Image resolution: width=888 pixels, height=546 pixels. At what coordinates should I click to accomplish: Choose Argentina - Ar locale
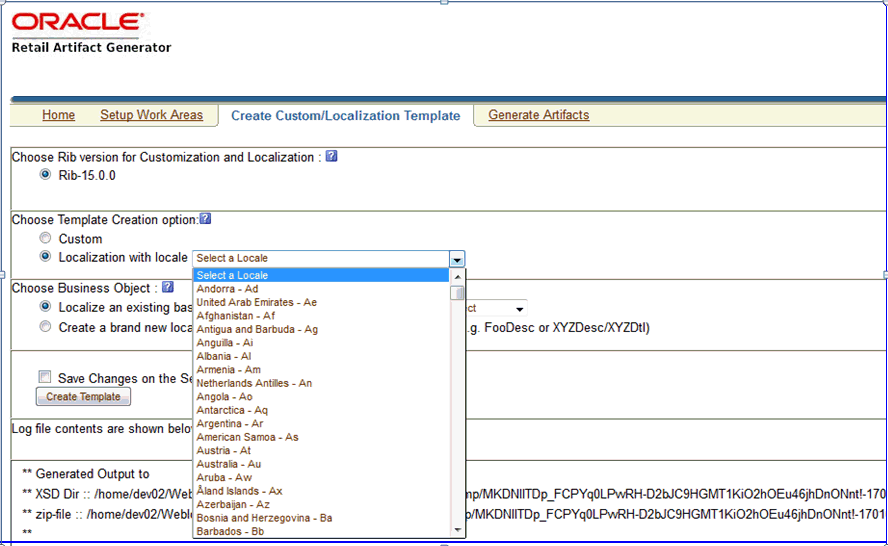coord(321,424)
